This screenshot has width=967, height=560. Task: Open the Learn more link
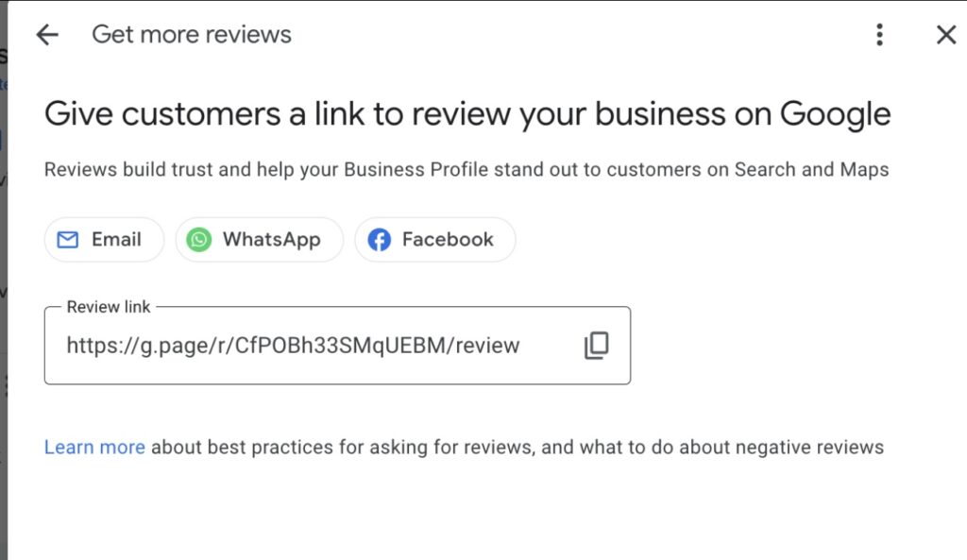[94, 447]
